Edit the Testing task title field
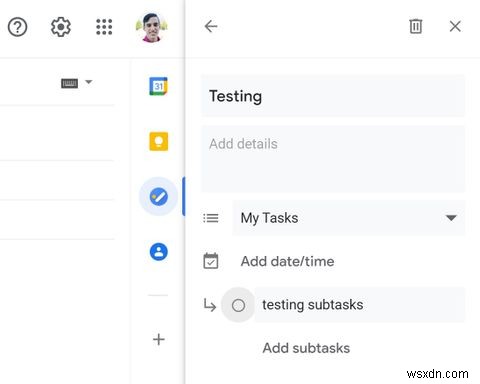The height and width of the screenshot is (384, 480). point(333,96)
